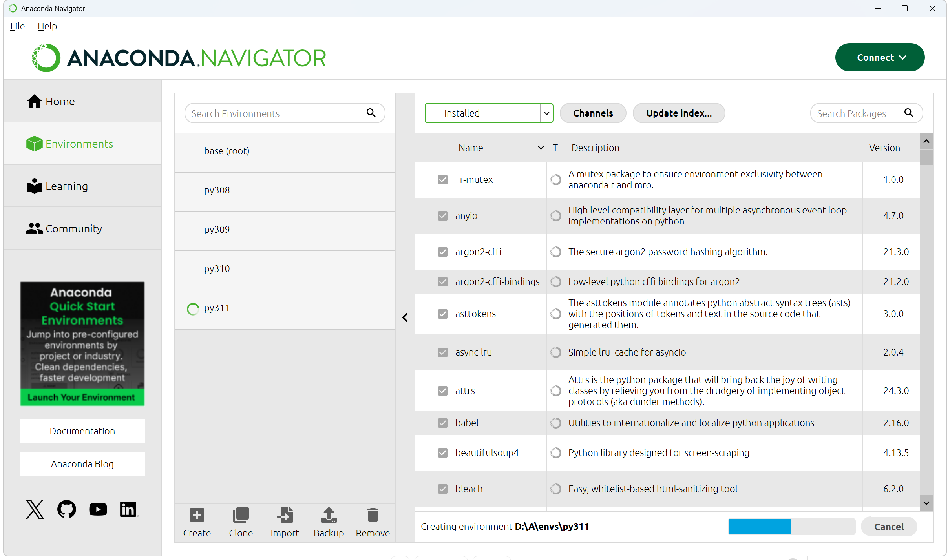950x560 pixels.
Task: Open the Documentation link button
Action: click(x=82, y=431)
